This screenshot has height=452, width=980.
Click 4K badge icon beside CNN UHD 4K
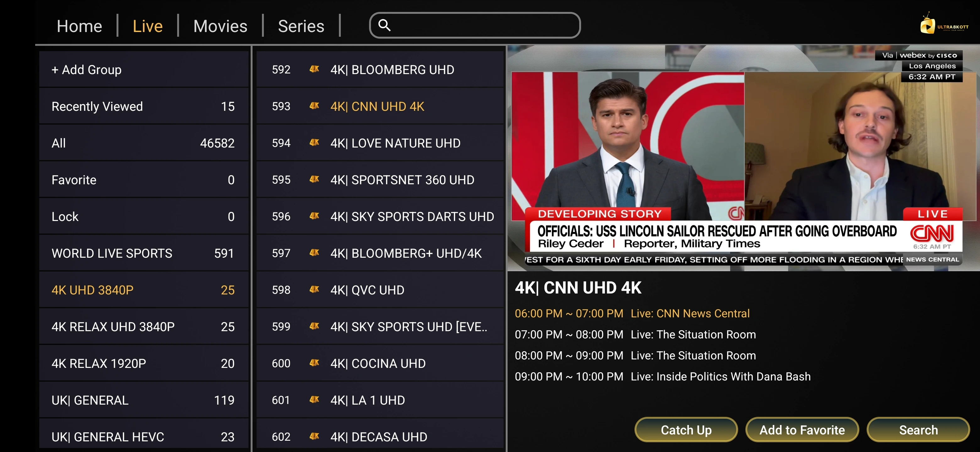(x=314, y=106)
